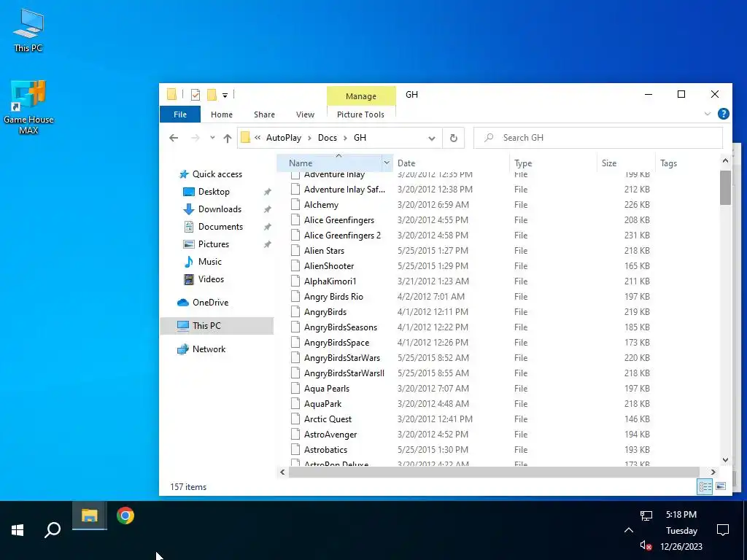The width and height of the screenshot is (747, 560).
Task: Open Desktop in the navigation pane
Action: pos(214,192)
